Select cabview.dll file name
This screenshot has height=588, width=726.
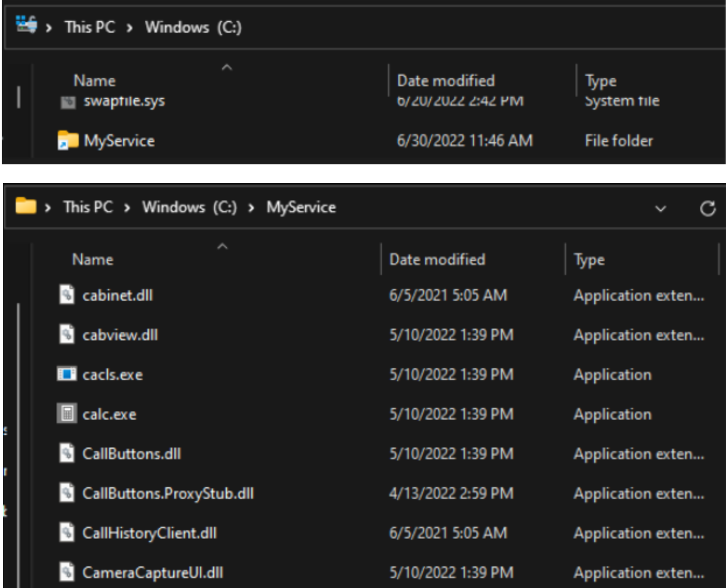(120, 335)
